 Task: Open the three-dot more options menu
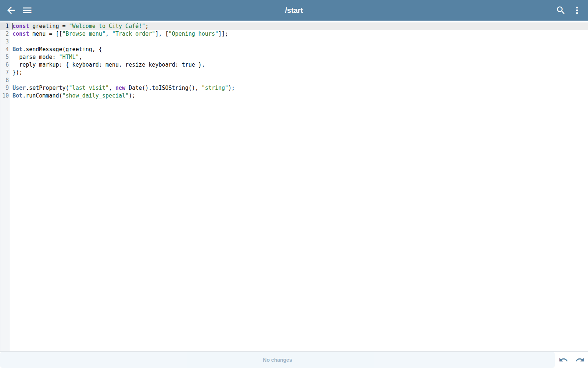pyautogui.click(x=577, y=10)
